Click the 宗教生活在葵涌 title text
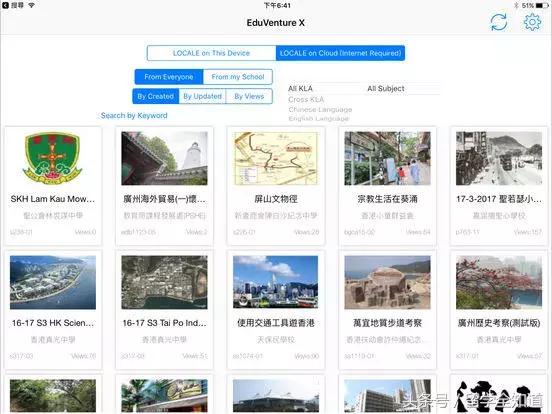 click(x=387, y=199)
